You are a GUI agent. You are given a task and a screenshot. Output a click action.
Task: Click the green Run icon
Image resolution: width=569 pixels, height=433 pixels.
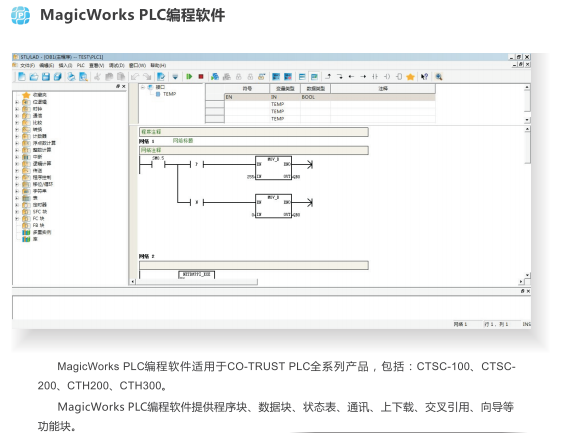tap(189, 77)
